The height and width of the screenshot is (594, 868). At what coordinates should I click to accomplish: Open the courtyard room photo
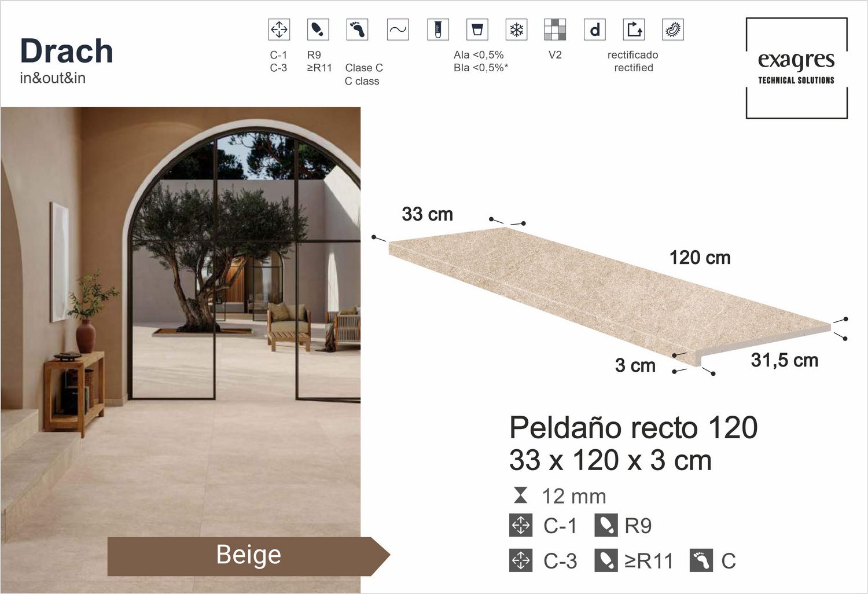181,350
